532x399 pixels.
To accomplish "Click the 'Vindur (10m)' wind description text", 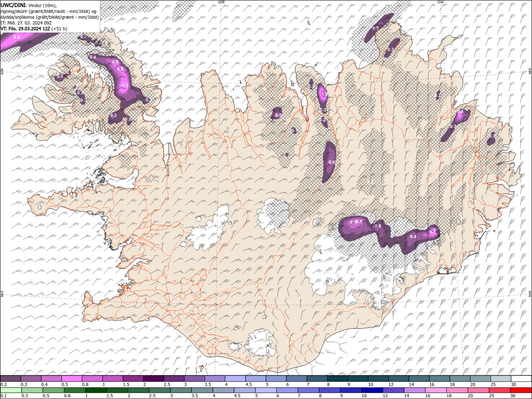I will (x=42, y=5).
